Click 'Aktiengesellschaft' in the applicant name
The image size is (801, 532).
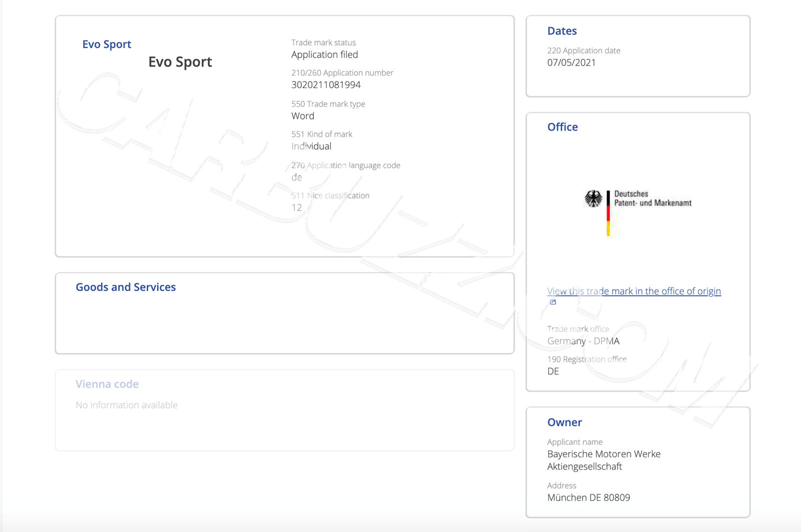[585, 466]
